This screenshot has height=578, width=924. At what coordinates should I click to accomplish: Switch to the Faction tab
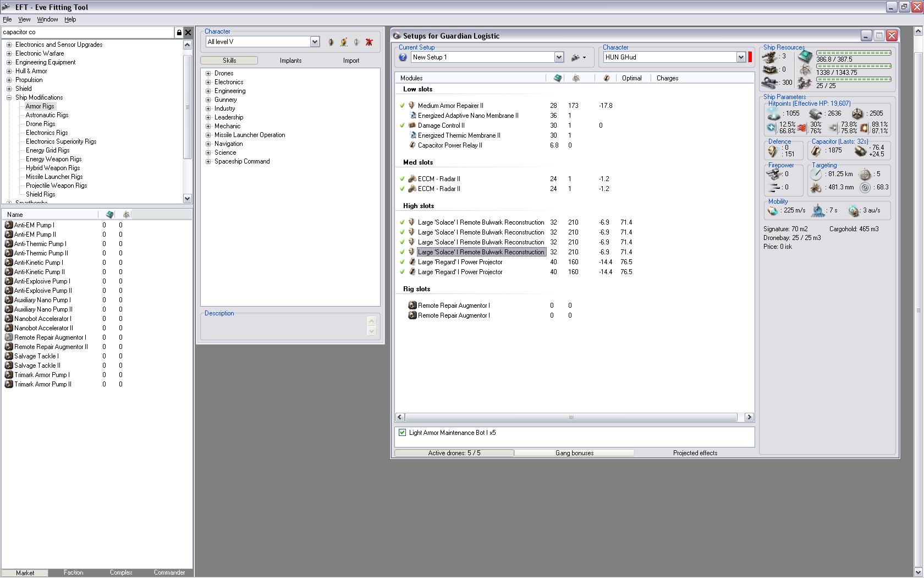73,572
